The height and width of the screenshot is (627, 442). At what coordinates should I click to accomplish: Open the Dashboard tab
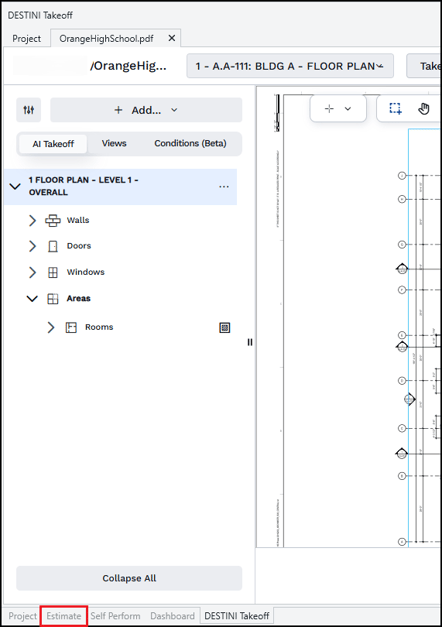click(172, 616)
